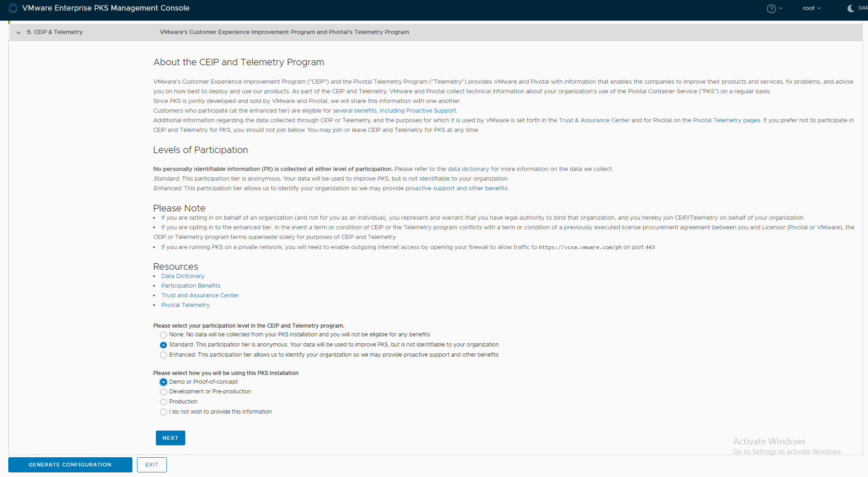Select None participation level
The image size is (868, 477).
point(163,335)
